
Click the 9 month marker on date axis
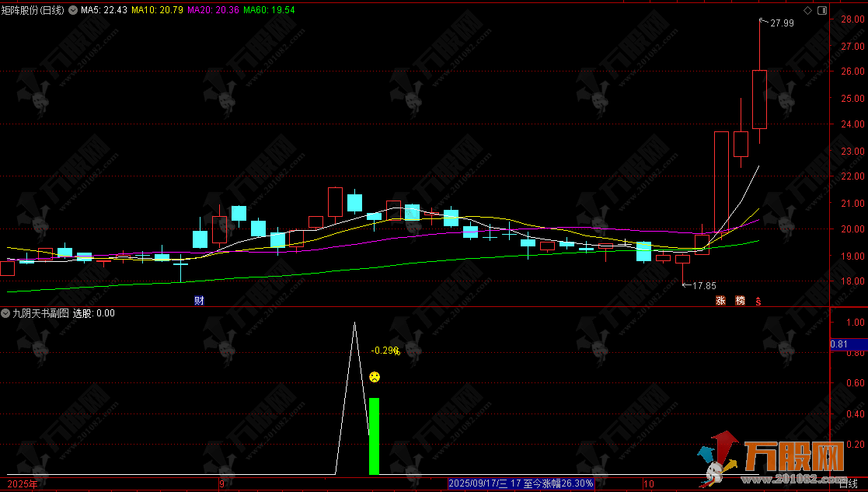[x=221, y=484]
